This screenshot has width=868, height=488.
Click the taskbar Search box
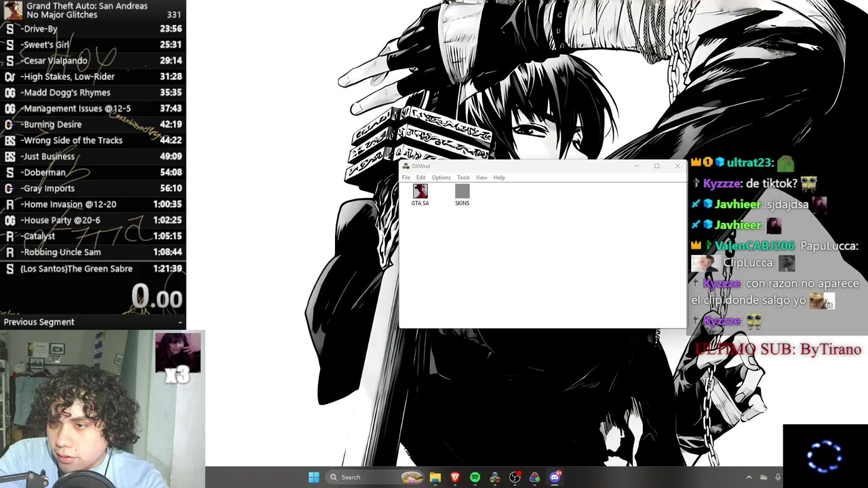[374, 477]
